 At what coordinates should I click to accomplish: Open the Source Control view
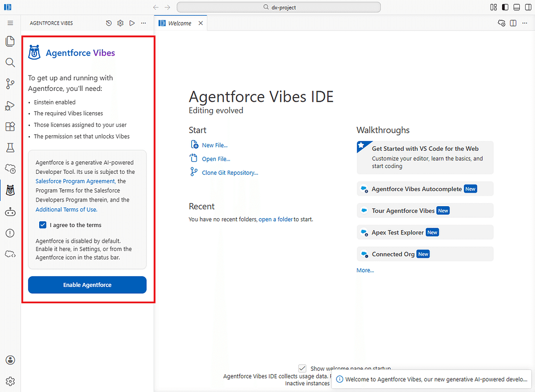(x=10, y=84)
